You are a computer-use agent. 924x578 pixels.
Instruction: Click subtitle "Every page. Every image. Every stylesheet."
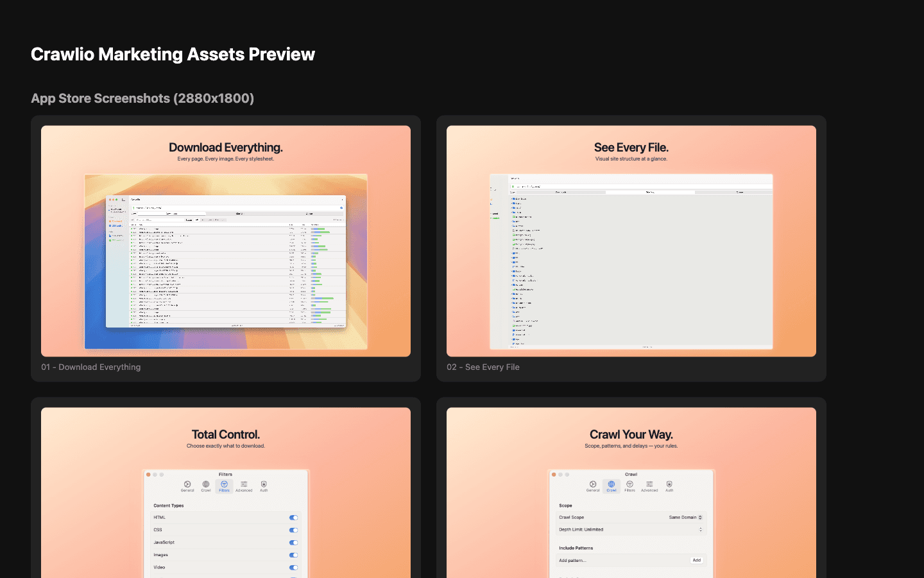[226, 159]
